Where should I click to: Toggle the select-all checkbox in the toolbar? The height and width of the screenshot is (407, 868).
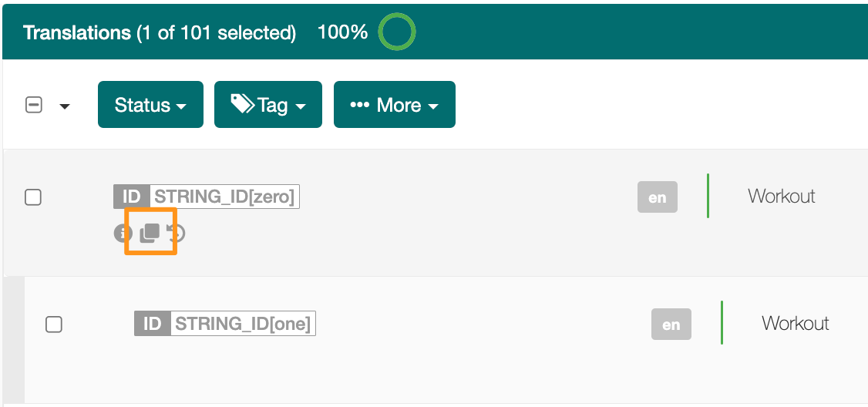click(34, 105)
